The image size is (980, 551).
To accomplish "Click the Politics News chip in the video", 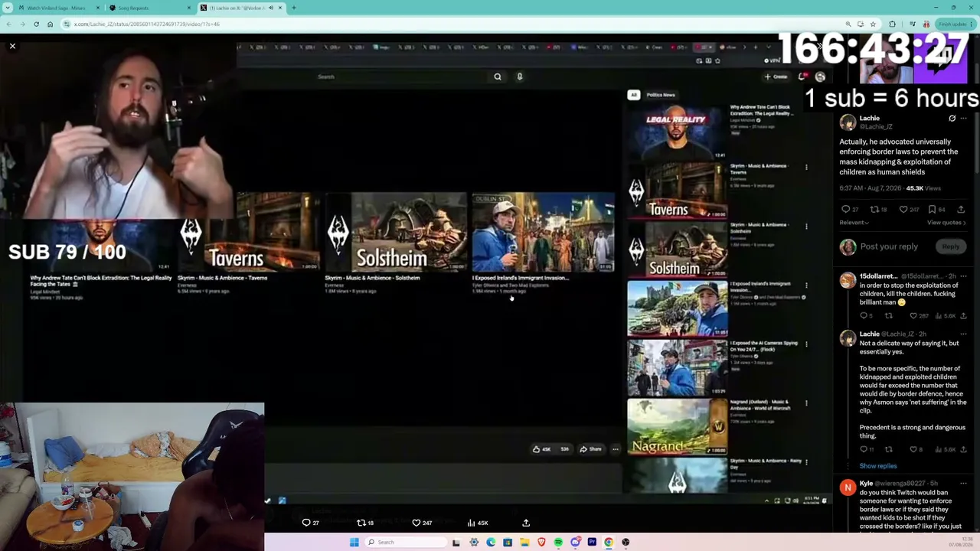I will tap(661, 95).
